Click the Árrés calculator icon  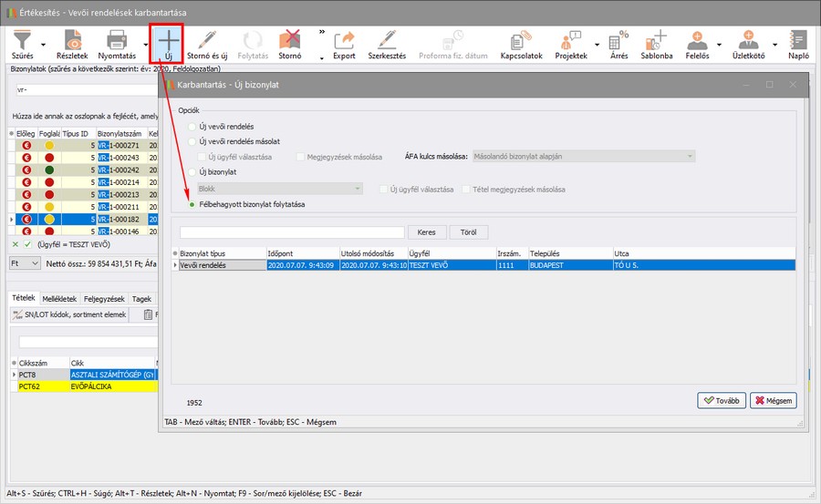618,39
